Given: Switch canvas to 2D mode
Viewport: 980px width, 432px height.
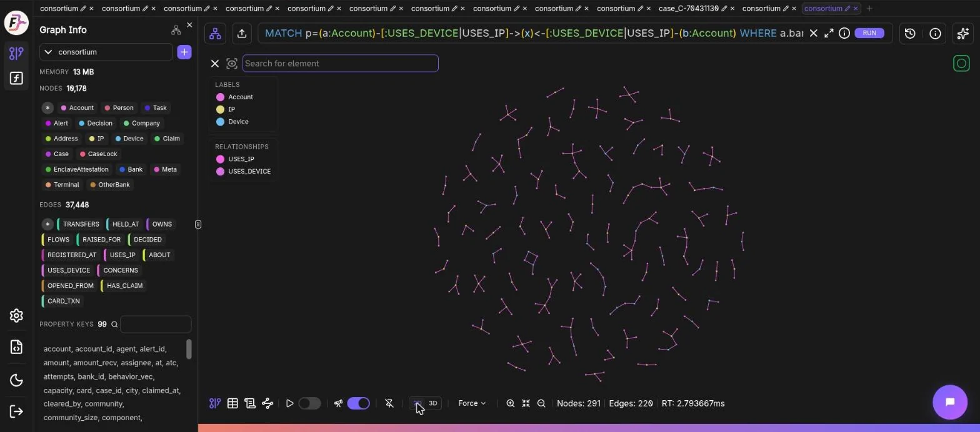Looking at the screenshot, I should (x=417, y=403).
